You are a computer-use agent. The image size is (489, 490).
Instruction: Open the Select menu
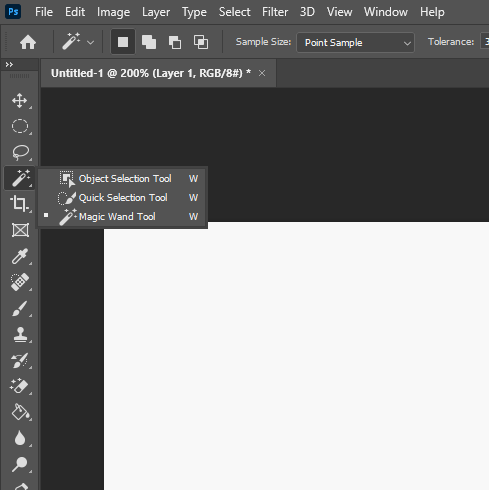tap(234, 12)
